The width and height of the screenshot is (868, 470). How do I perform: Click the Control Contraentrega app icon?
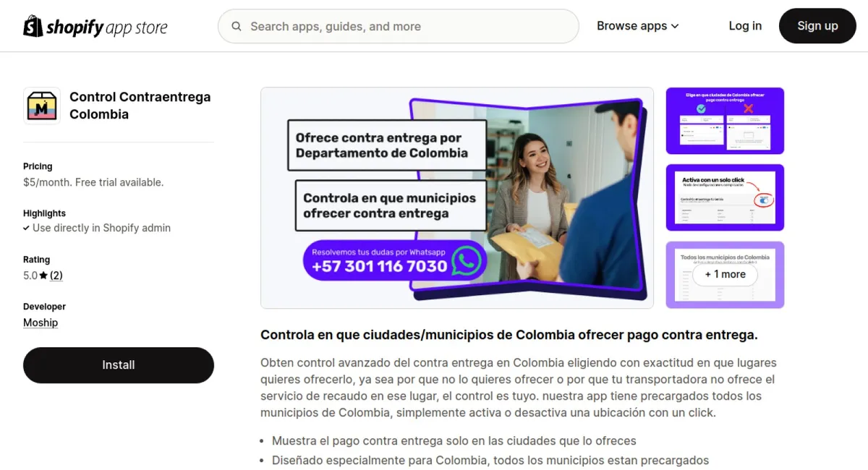[x=42, y=106]
